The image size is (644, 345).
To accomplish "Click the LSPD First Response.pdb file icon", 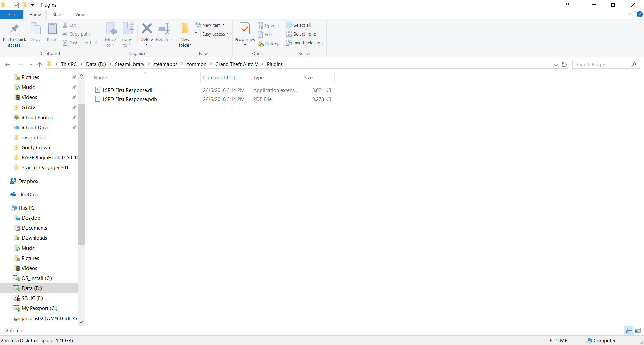I will [x=98, y=99].
